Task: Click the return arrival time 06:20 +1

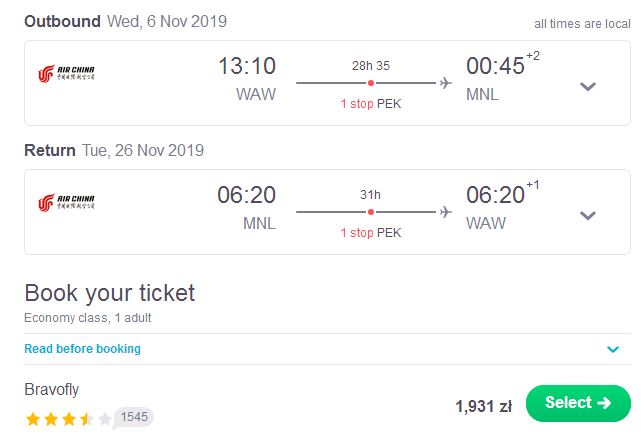Action: [x=502, y=194]
